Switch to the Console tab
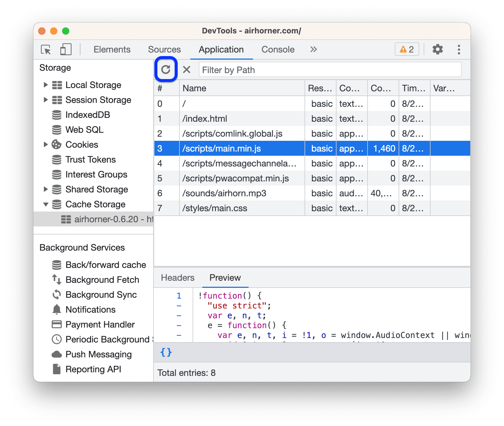Screen dimensions: 504x426 [278, 50]
